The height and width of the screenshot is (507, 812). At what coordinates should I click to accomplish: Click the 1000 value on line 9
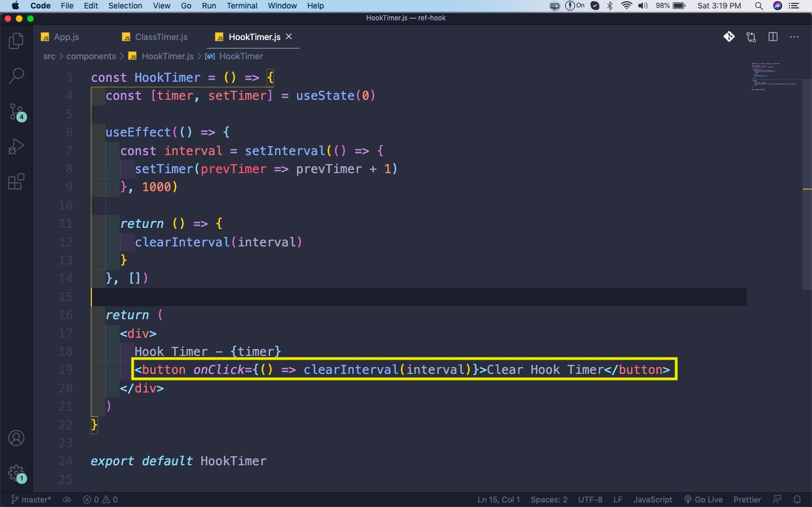[156, 187]
